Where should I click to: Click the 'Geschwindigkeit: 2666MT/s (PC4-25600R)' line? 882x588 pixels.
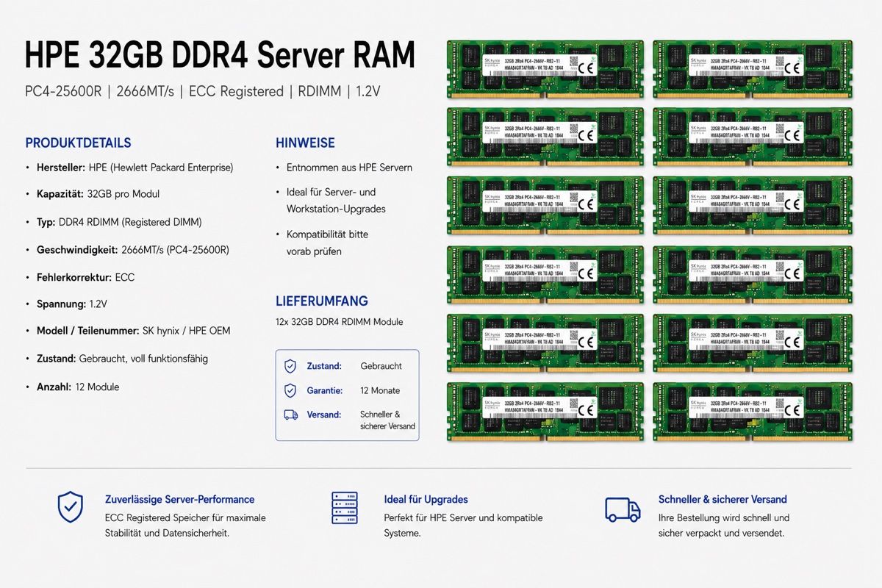point(133,250)
